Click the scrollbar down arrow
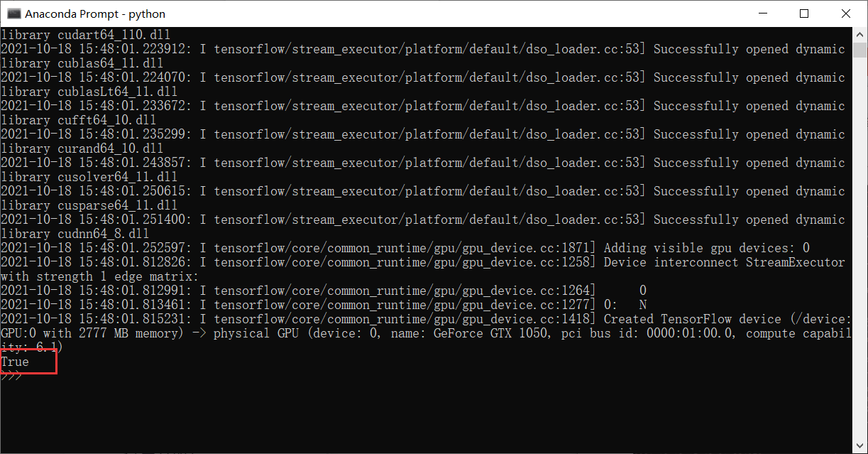Screen dimensions: 868x454 [x=859, y=447]
